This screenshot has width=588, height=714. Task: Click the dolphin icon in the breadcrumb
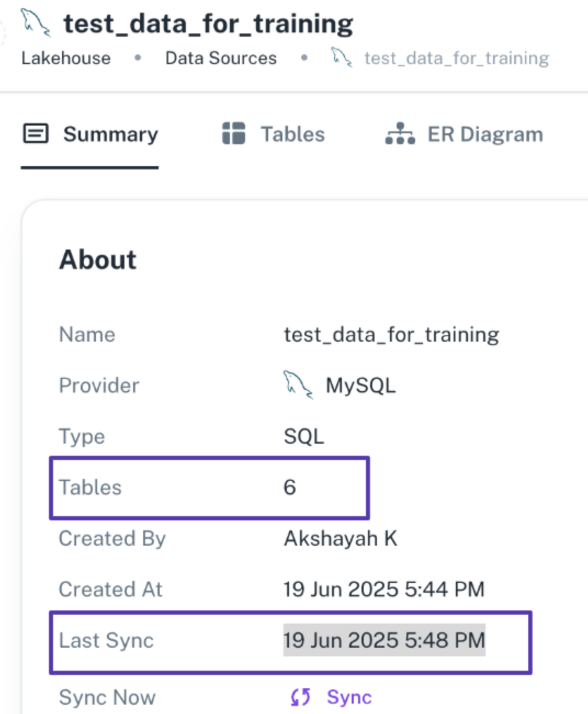tap(342, 57)
